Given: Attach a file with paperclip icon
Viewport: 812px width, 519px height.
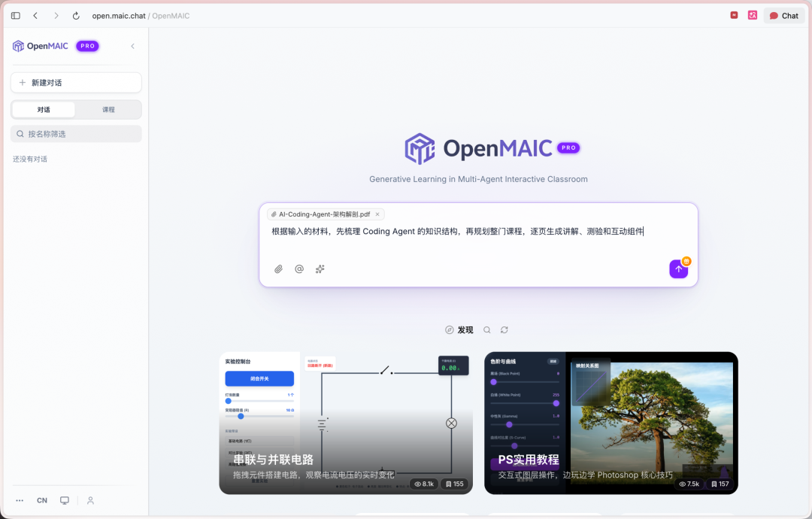Looking at the screenshot, I should click(x=279, y=269).
